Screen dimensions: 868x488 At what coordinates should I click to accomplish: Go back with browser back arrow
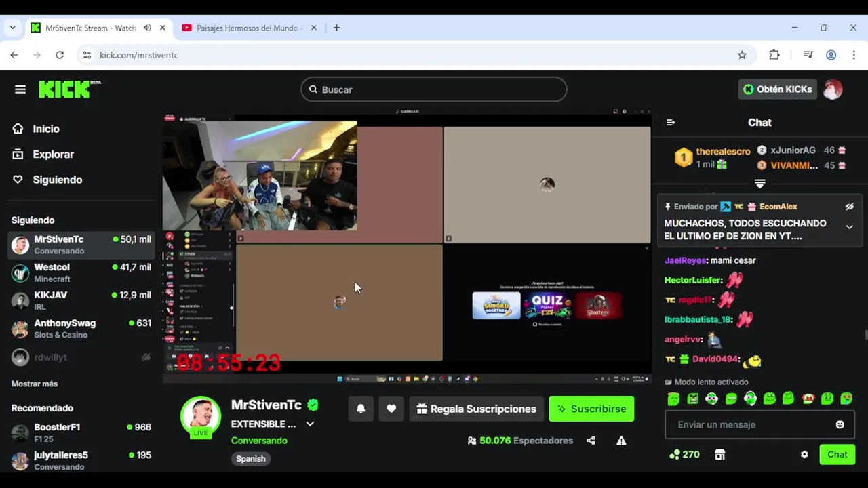pos(14,55)
